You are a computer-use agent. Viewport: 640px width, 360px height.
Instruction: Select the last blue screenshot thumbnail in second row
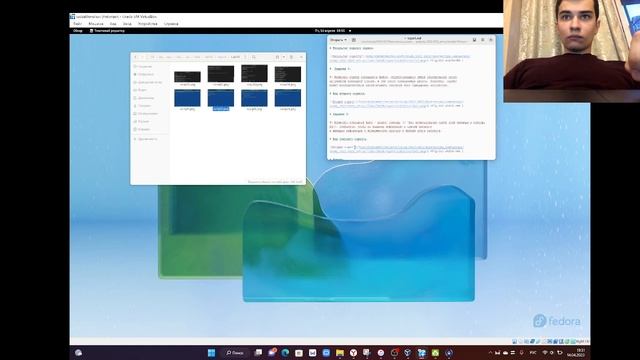click(x=288, y=98)
